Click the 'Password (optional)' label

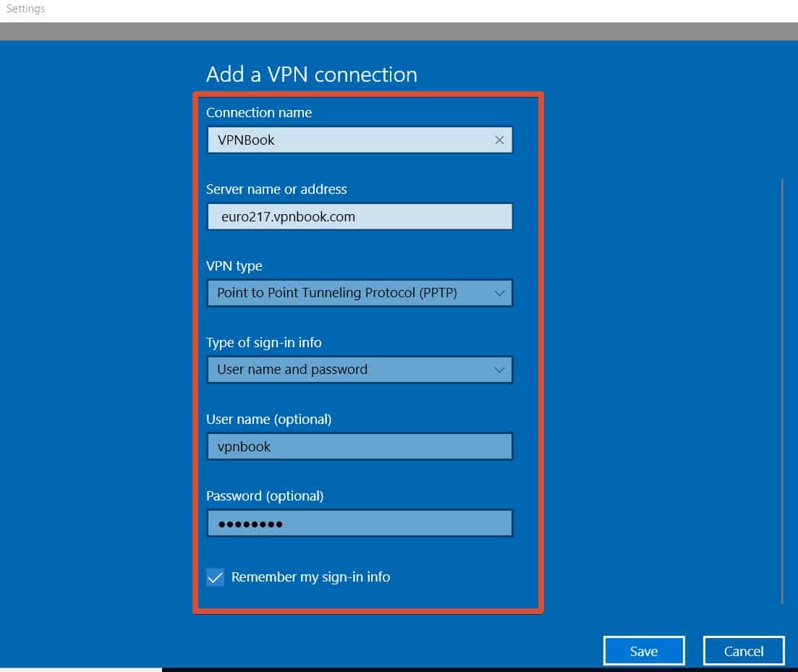pyautogui.click(x=265, y=496)
